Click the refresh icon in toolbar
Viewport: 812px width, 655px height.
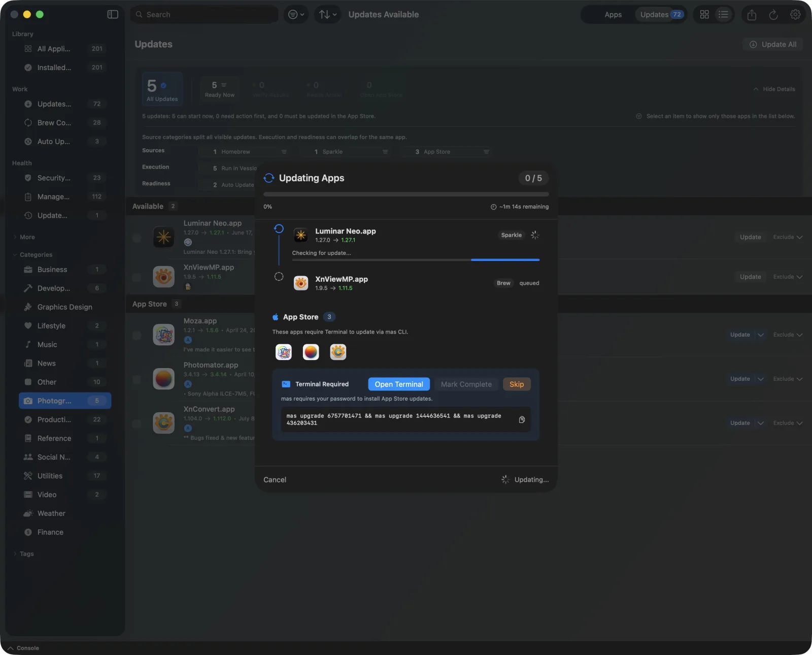click(x=773, y=15)
